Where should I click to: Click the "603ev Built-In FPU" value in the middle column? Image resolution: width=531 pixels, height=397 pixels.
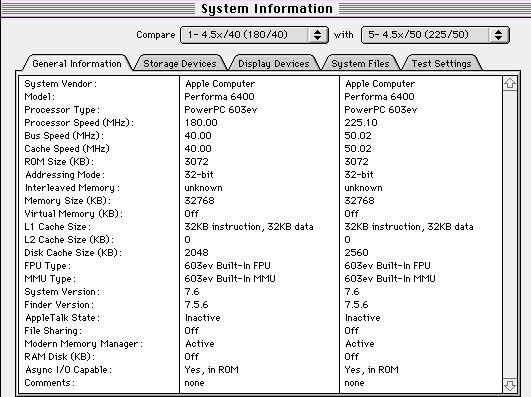tap(228, 266)
